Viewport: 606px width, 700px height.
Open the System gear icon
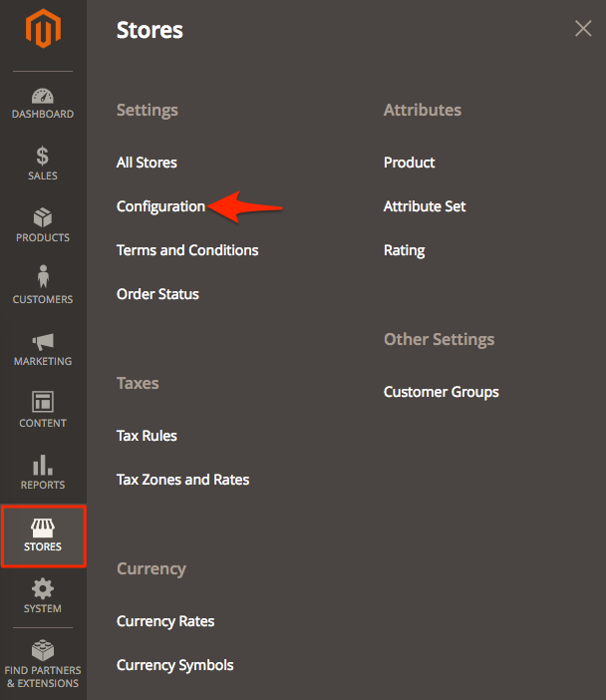43,588
